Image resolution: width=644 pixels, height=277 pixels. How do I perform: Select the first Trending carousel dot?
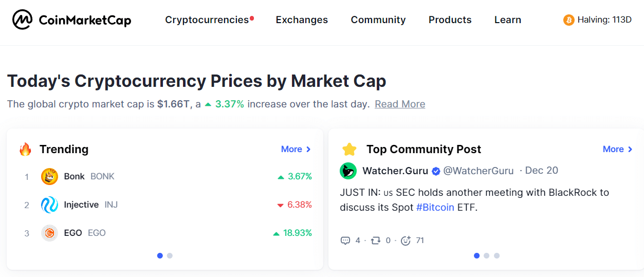[x=160, y=255]
